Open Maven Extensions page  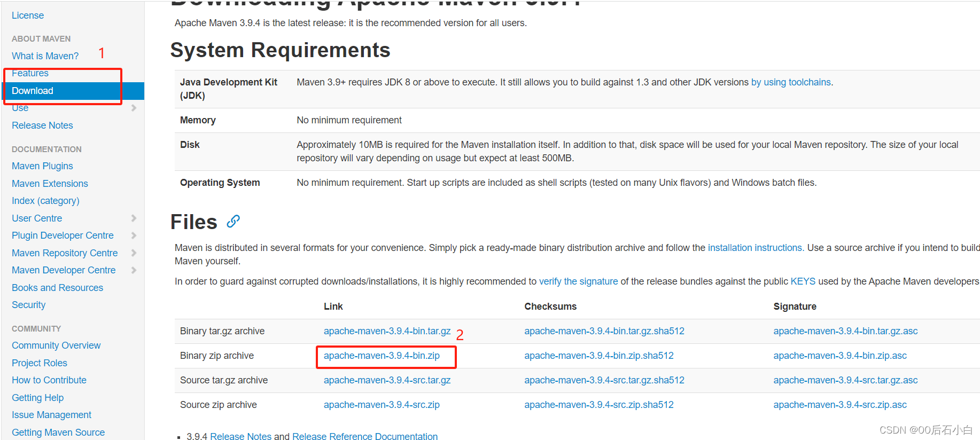[50, 184]
